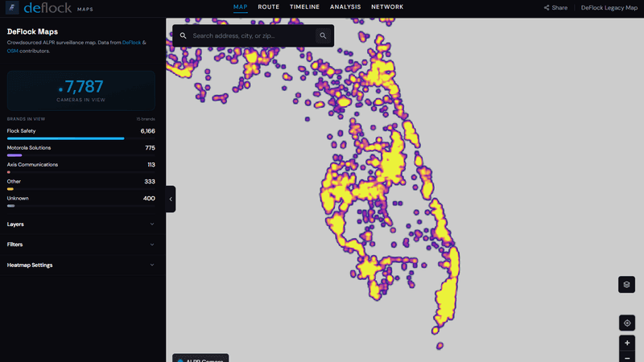Viewport: 644px width, 362px height.
Task: Go to the ANALYSIS tab
Action: 345,7
